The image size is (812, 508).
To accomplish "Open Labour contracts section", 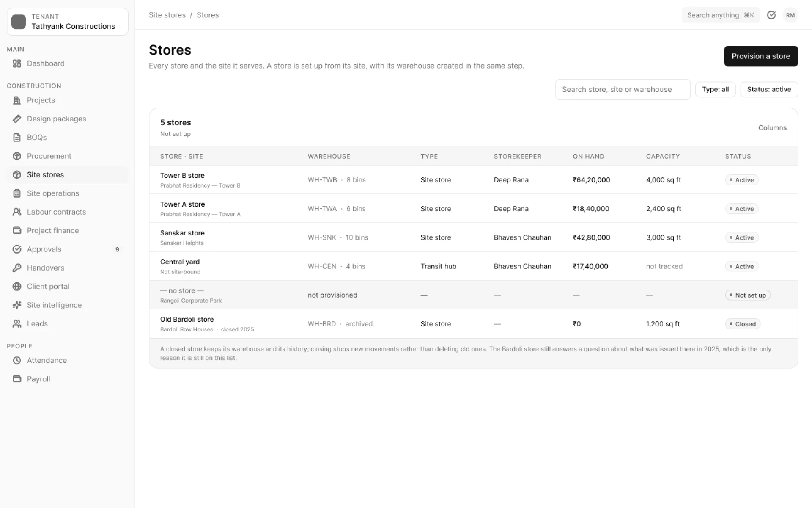I will [x=68, y=212].
